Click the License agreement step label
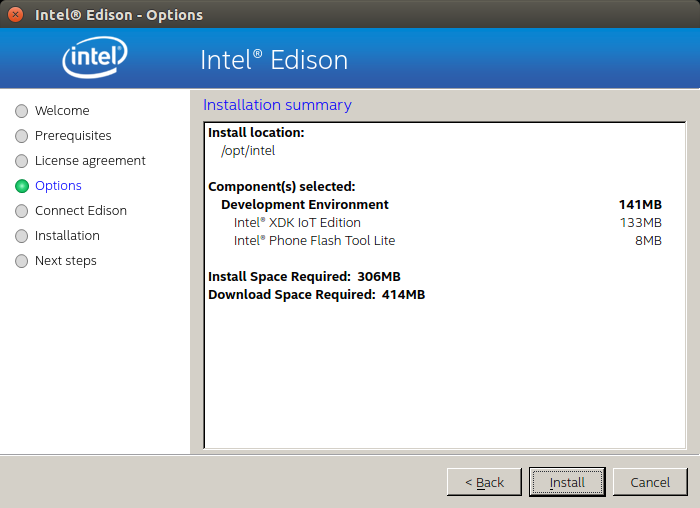 coord(90,161)
